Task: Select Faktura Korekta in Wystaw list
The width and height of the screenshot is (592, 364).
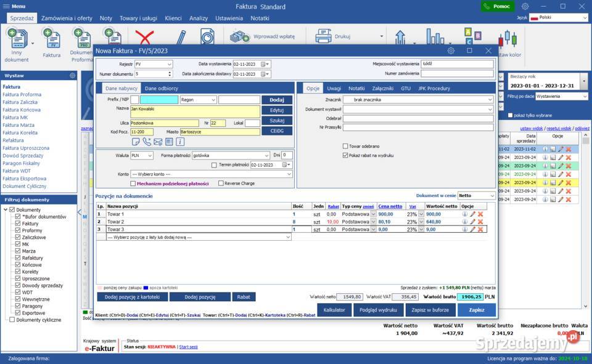Action: tap(20, 133)
